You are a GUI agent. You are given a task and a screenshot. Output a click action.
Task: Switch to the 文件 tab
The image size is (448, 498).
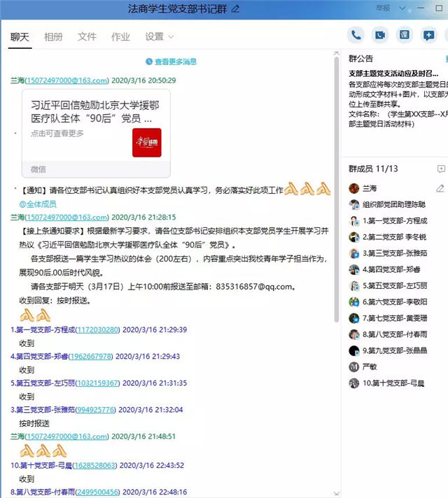point(87,37)
